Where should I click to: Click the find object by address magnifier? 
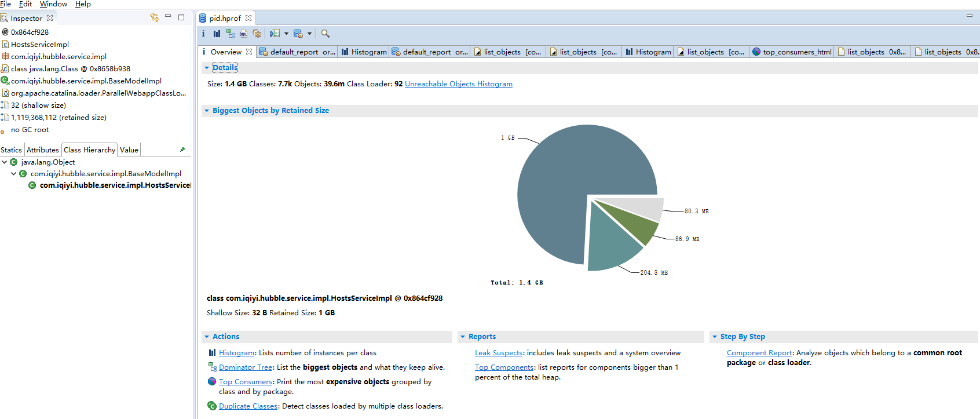(326, 34)
